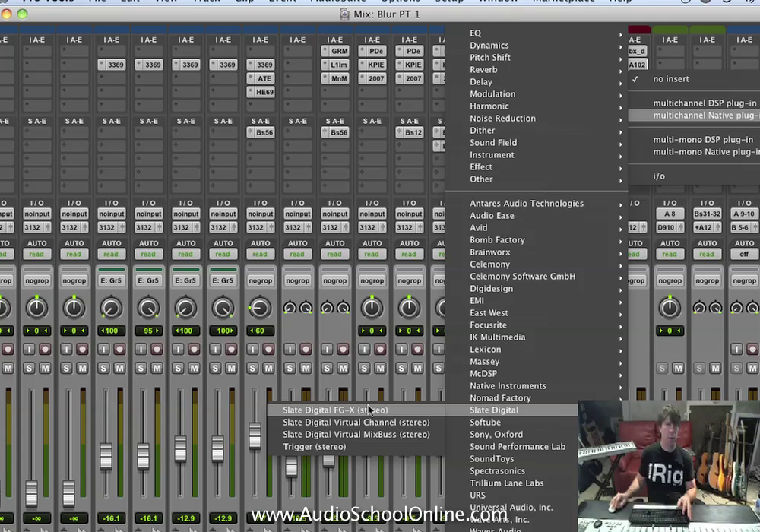
Task: Open the Bs12 send slot
Action: tap(409, 132)
